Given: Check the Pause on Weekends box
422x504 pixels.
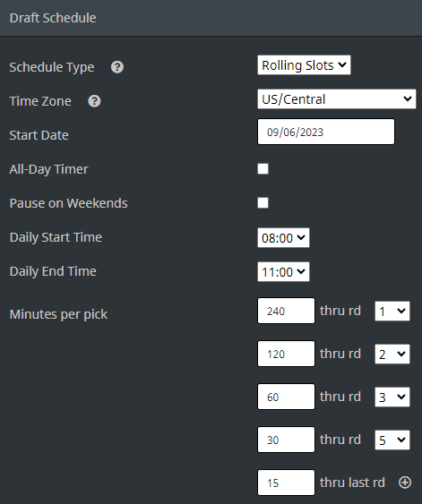Looking at the screenshot, I should (263, 203).
